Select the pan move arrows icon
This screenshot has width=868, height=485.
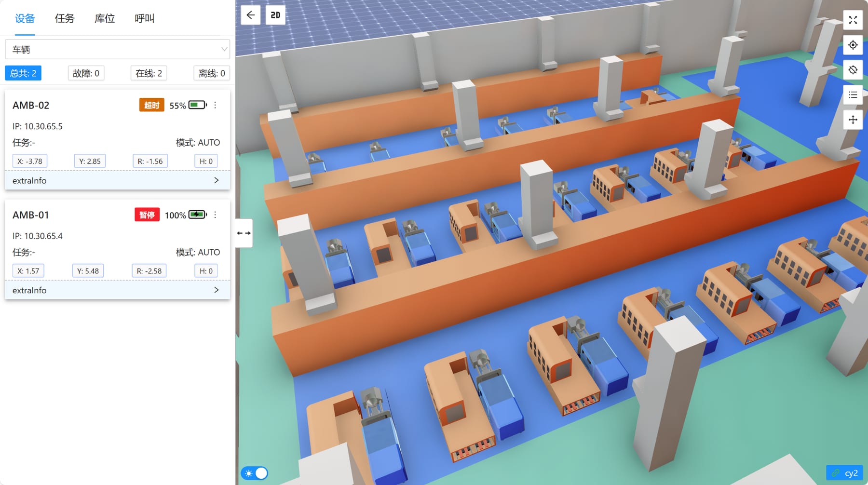click(853, 120)
